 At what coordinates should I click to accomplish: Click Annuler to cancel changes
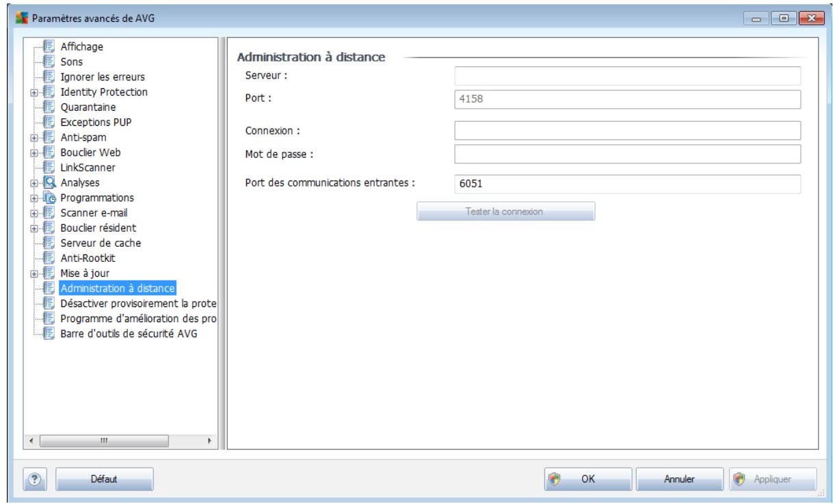680,479
